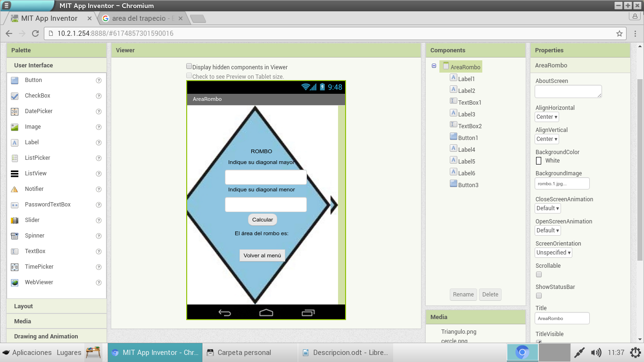This screenshot has height=362, width=644.
Task: Click the Image palette icon
Action: click(x=15, y=127)
